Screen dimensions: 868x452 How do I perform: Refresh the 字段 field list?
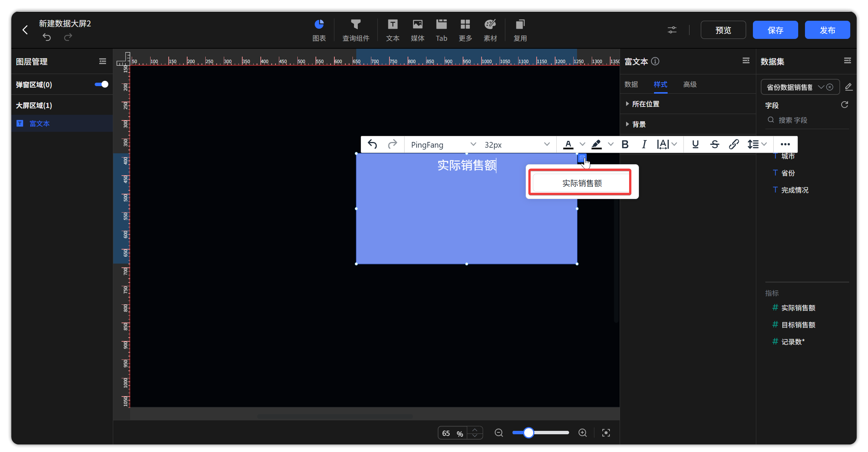tap(845, 105)
